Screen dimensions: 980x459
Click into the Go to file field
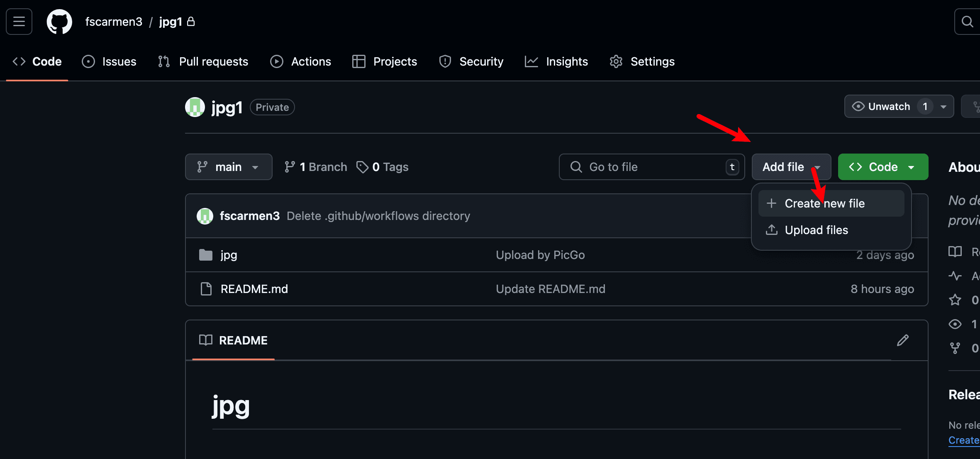point(652,167)
